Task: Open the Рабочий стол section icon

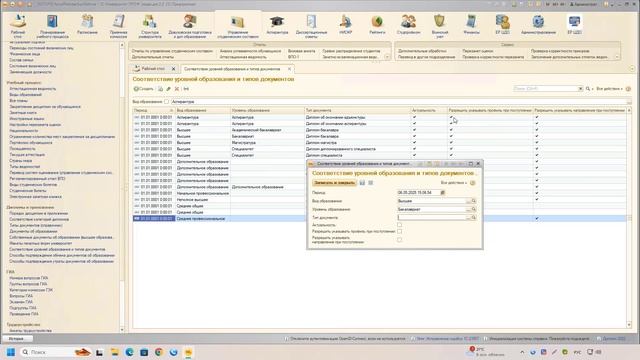Action: (x=18, y=25)
